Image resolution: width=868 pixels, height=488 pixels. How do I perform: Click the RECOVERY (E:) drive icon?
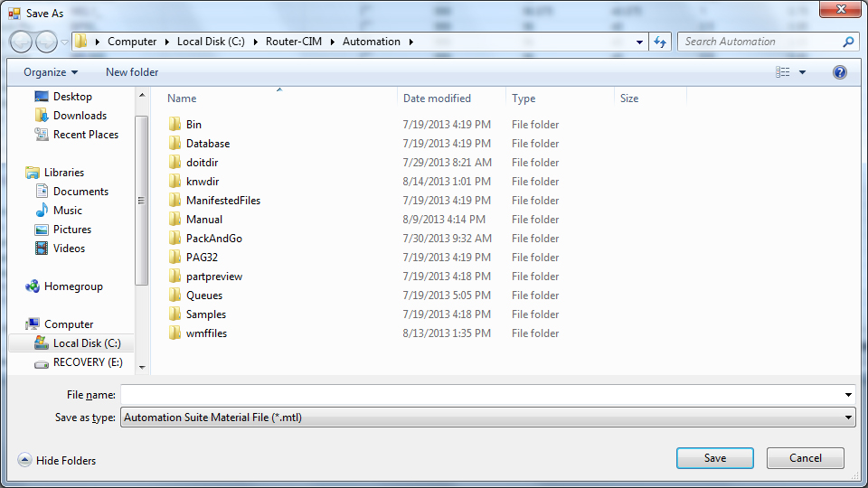(x=41, y=362)
